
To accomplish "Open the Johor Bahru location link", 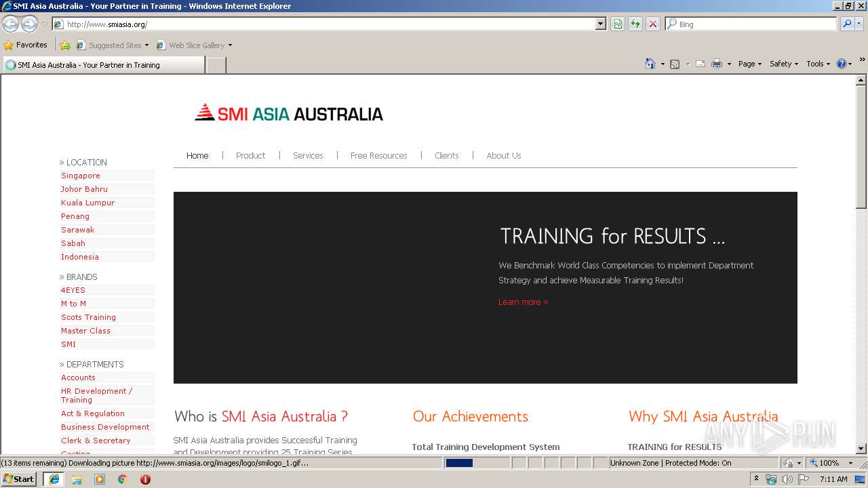I will (84, 189).
